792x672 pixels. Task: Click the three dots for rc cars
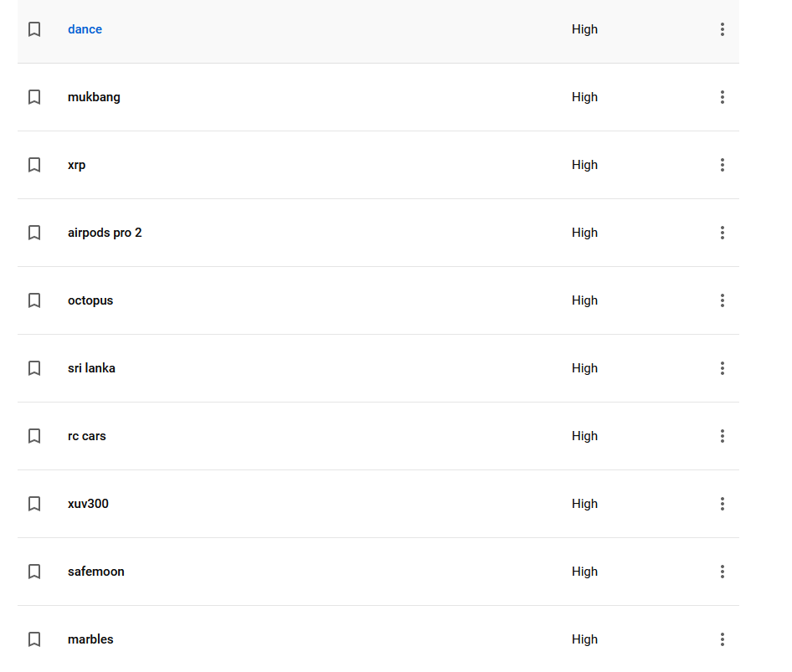click(x=722, y=436)
